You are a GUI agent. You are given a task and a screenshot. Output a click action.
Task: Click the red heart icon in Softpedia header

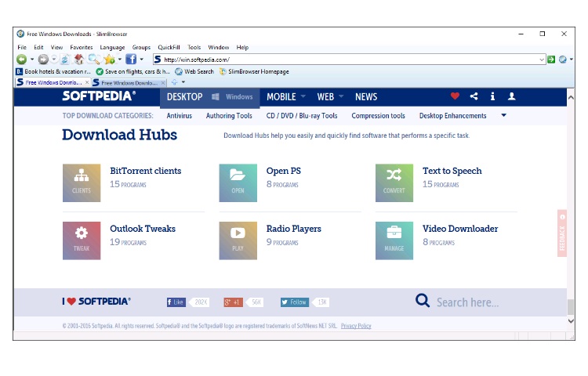(455, 96)
